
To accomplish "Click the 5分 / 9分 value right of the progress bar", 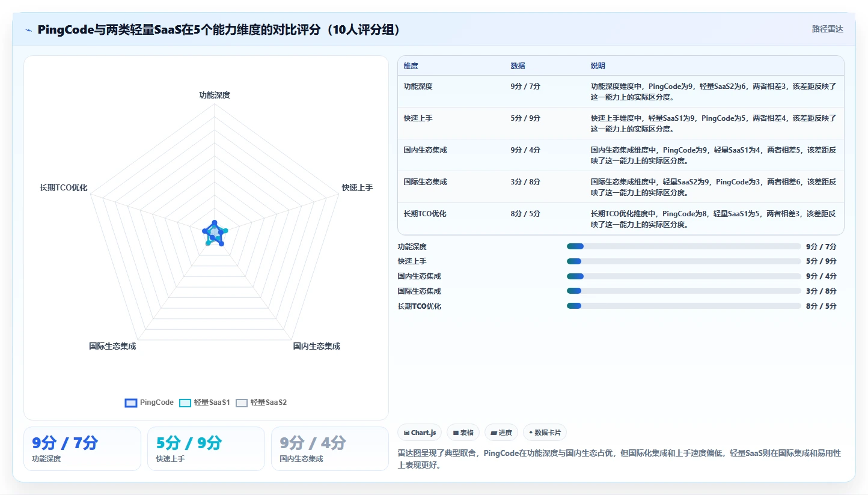I will (x=821, y=261).
